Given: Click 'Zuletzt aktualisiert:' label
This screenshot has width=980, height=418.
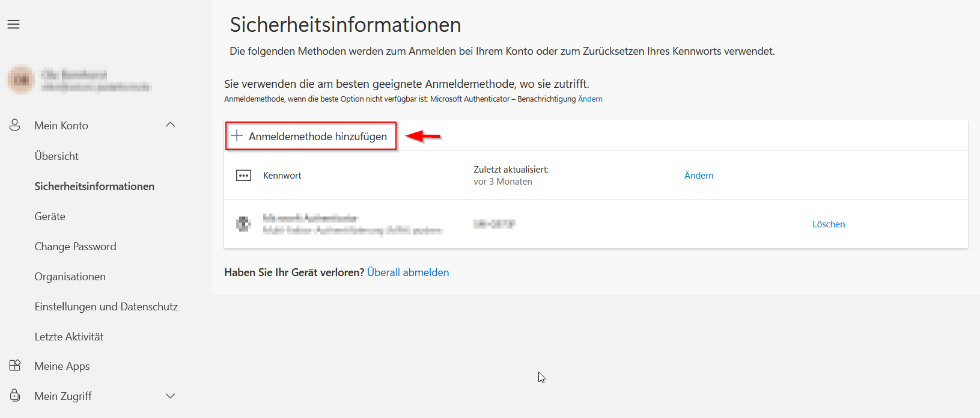Looking at the screenshot, I should [511, 170].
